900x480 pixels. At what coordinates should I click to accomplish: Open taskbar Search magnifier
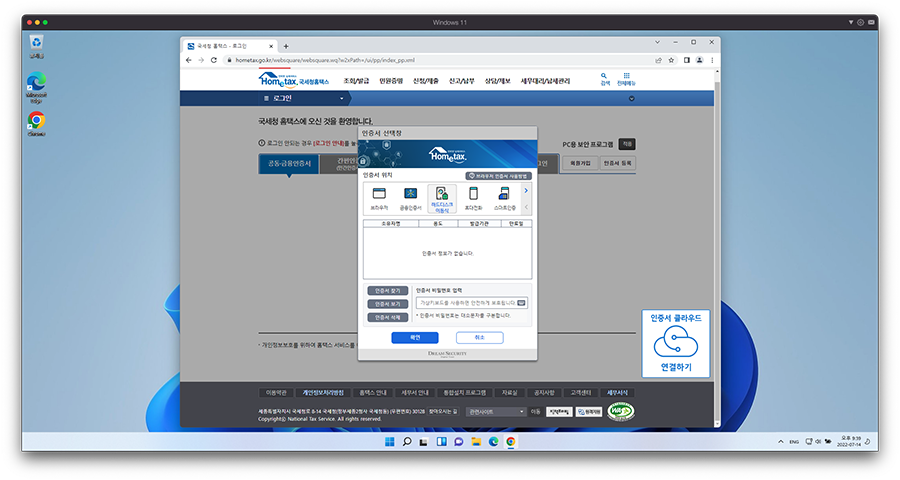[406, 442]
